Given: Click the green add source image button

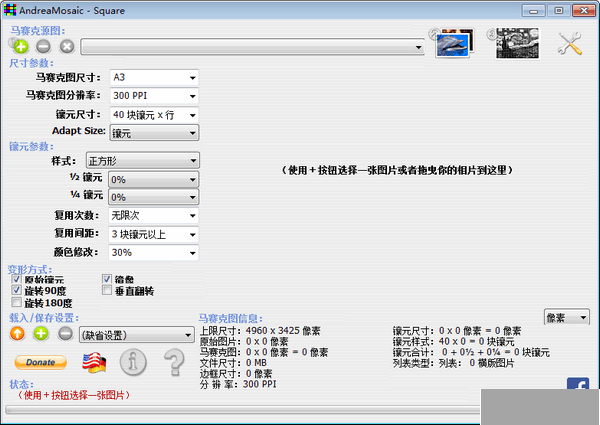Looking at the screenshot, I should coord(21,47).
